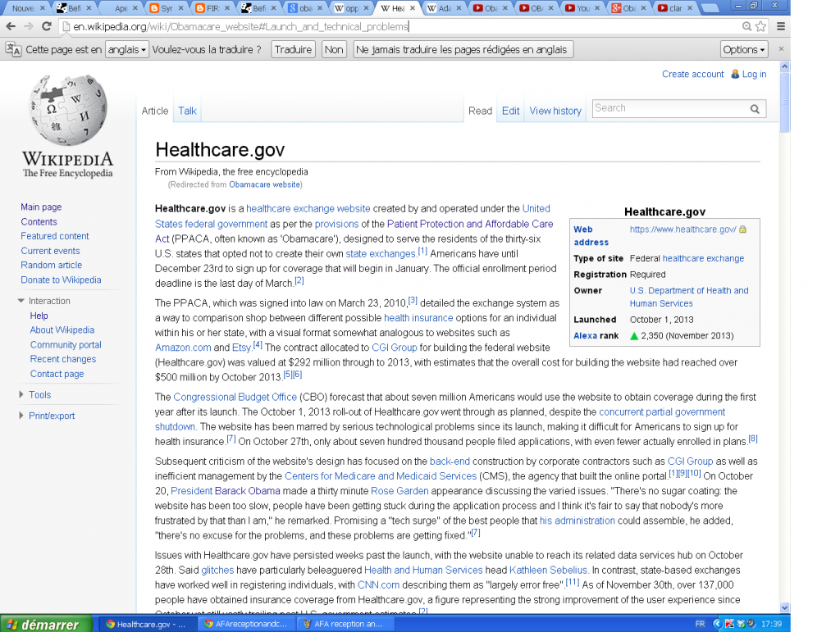Click the zoom magnifier in address bar

(x=746, y=26)
